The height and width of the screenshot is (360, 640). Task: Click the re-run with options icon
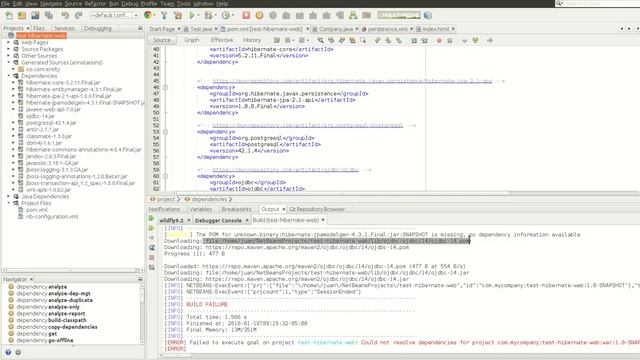pyautogui.click(x=151, y=228)
